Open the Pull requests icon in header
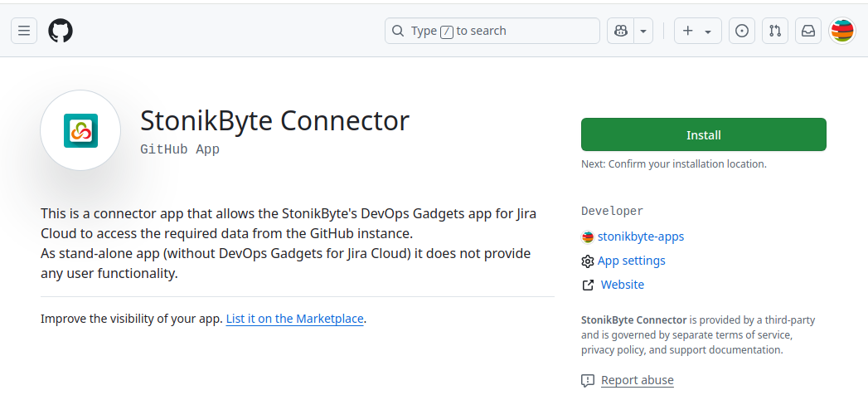Screen dimensions: 868x400 [x=775, y=31]
